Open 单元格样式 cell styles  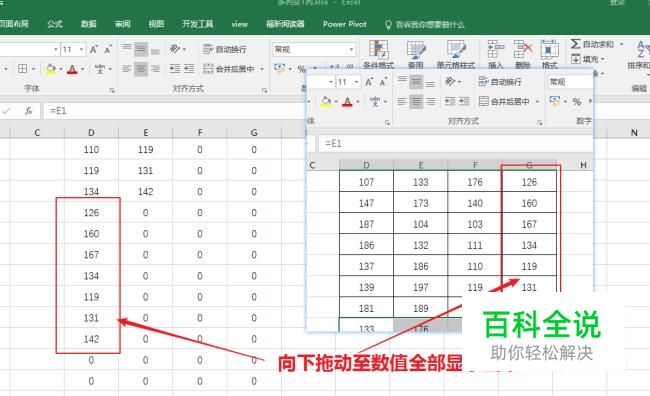(456, 54)
